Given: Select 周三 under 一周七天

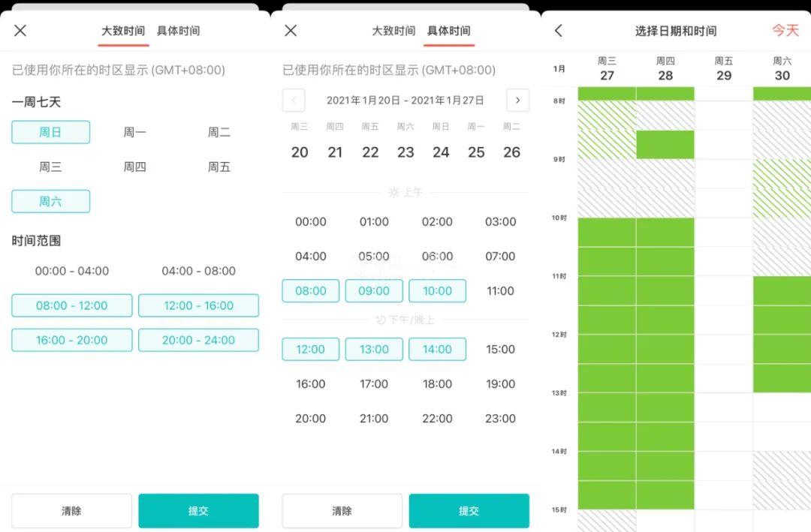Looking at the screenshot, I should coord(50,167).
